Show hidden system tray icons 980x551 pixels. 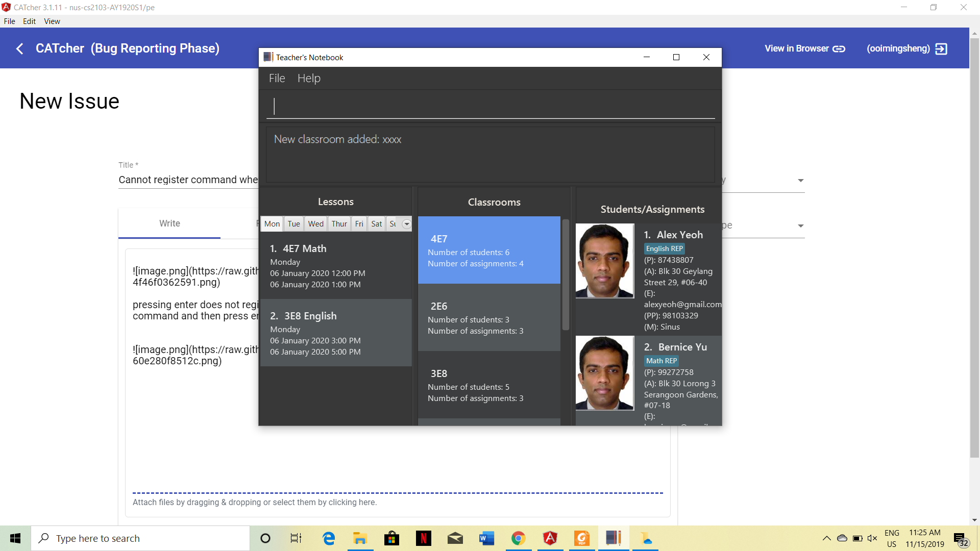click(826, 538)
